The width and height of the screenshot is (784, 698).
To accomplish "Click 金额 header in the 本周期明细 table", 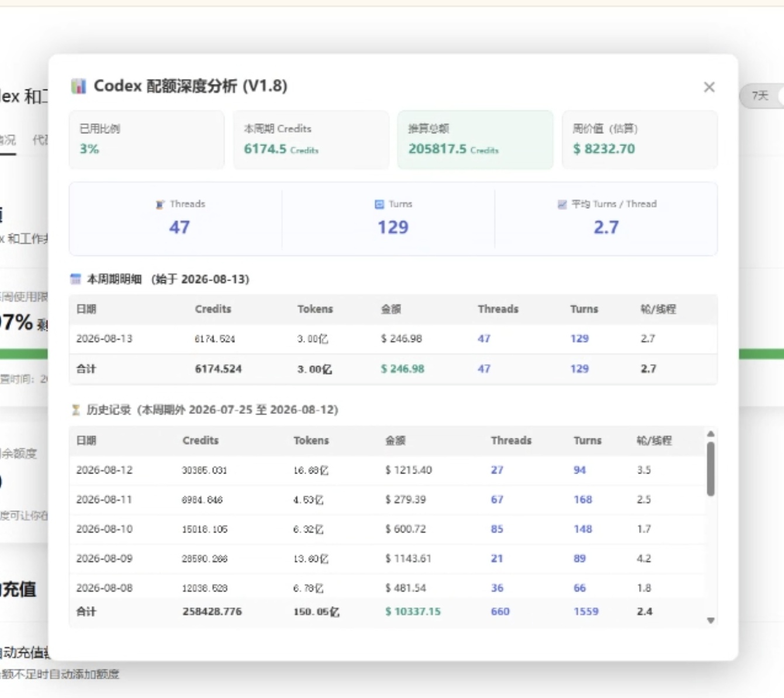I will click(x=391, y=309).
